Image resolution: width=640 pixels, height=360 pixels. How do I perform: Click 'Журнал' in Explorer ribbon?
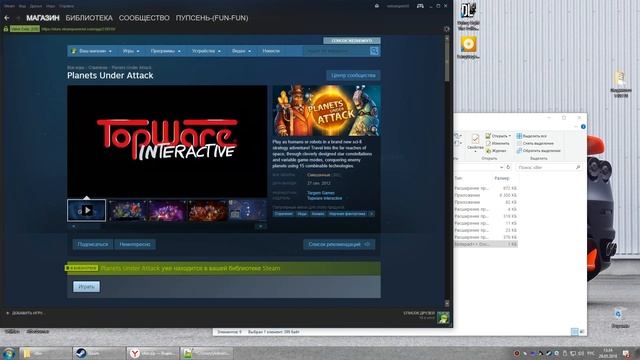pyautogui.click(x=496, y=151)
